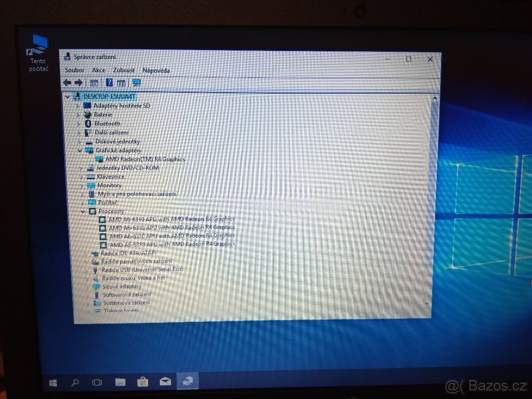The width and height of the screenshot is (532, 399).
Task: Select the Systémová zařízení row
Action: (x=127, y=303)
